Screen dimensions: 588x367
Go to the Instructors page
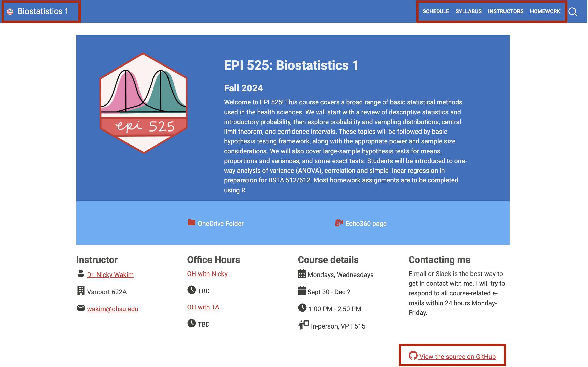coord(506,11)
